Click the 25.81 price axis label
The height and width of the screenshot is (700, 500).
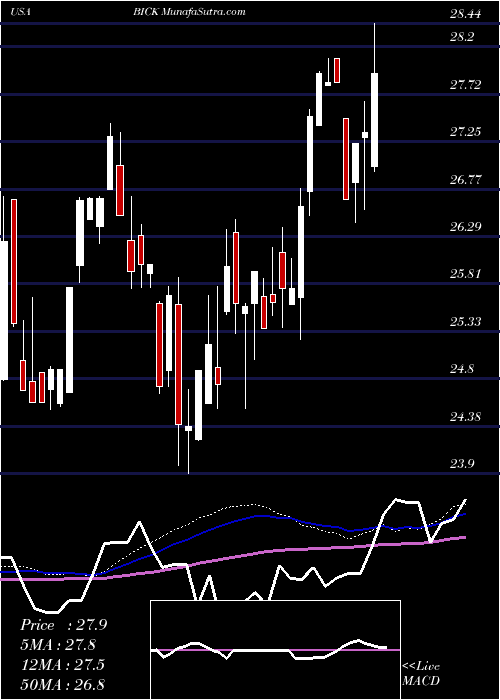tap(466, 274)
